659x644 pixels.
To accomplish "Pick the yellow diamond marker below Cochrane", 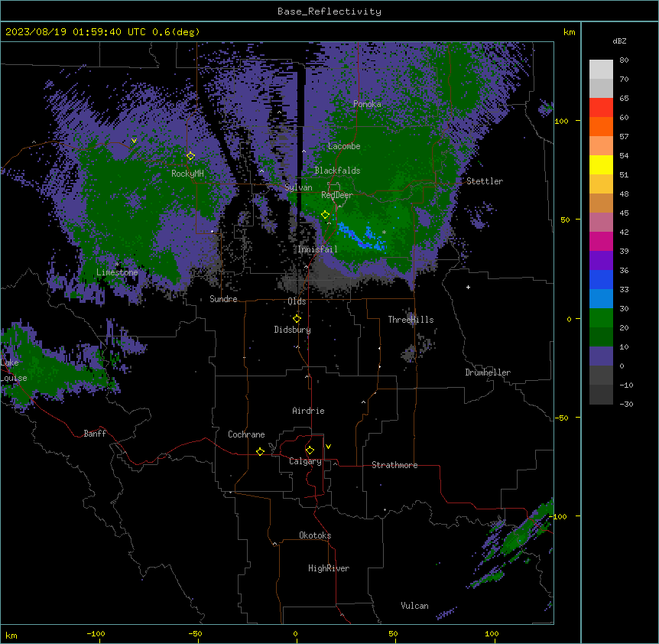I will [x=260, y=451].
